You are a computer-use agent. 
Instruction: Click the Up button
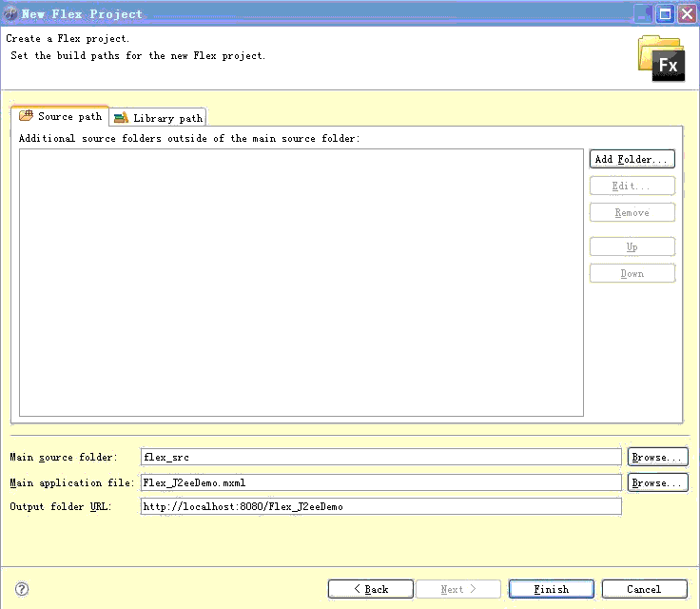[632, 246]
